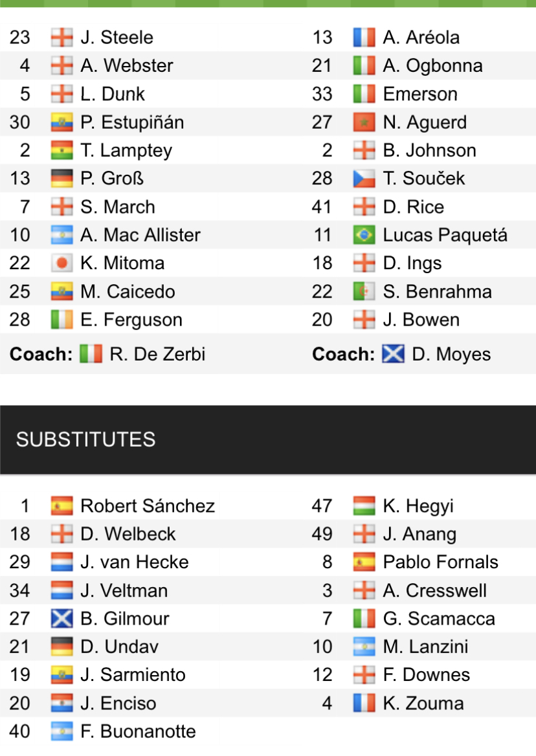The width and height of the screenshot is (536, 756).
Task: Click the Morocco flag beside N. Aguerd
Action: point(364,122)
